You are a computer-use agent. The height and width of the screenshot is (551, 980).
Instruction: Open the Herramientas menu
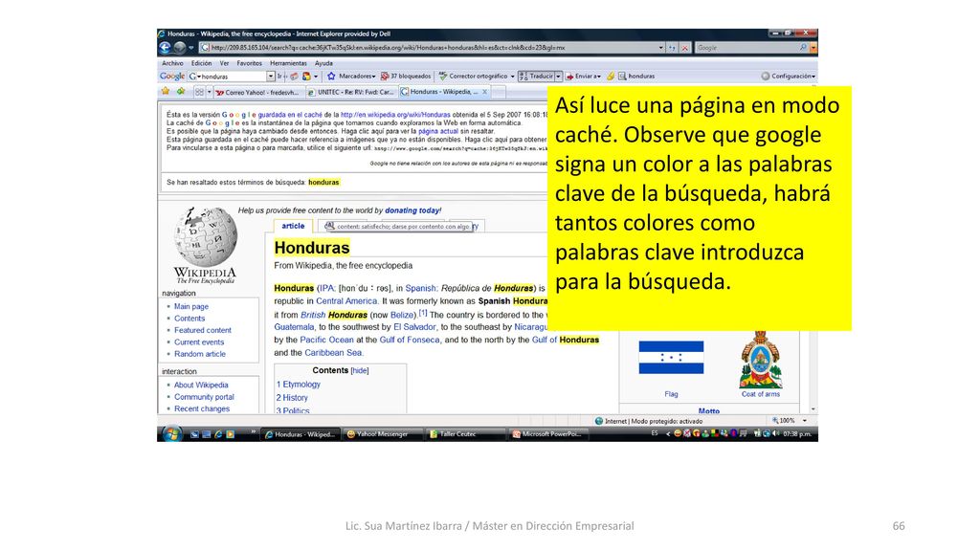pyautogui.click(x=288, y=63)
